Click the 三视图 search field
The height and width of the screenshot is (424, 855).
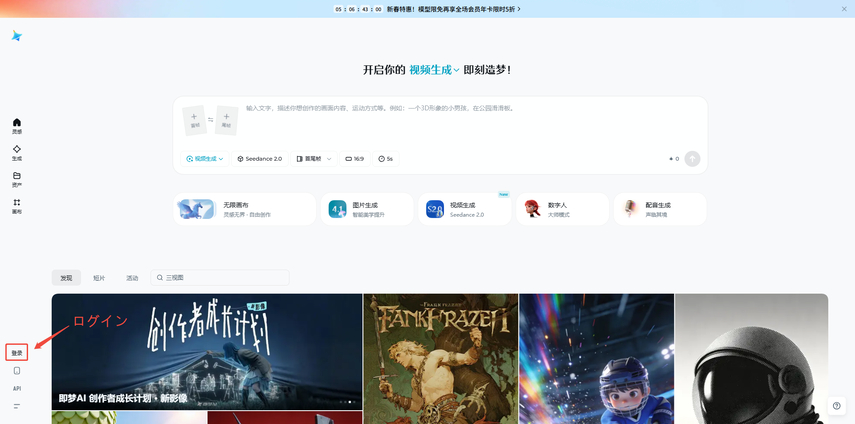tap(220, 277)
